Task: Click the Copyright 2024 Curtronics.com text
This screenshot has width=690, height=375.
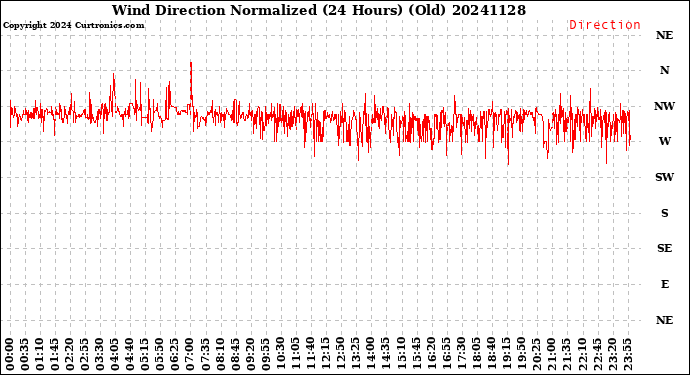Action: click(73, 26)
